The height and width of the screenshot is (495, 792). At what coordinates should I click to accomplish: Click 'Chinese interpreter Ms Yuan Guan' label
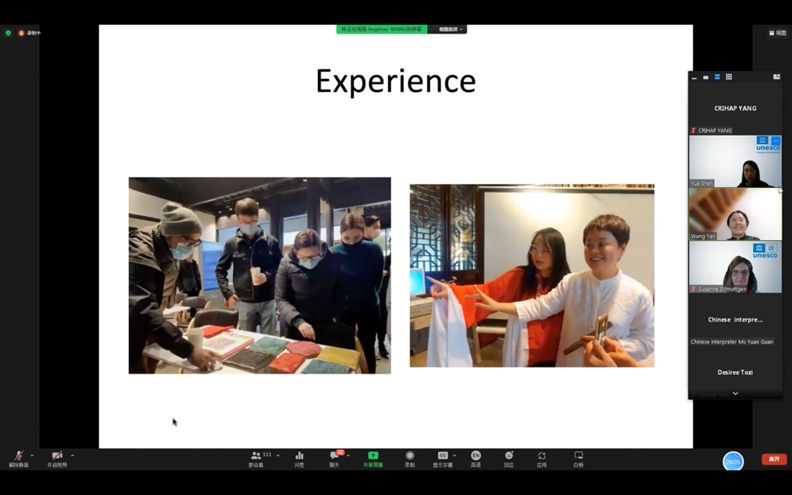732,342
